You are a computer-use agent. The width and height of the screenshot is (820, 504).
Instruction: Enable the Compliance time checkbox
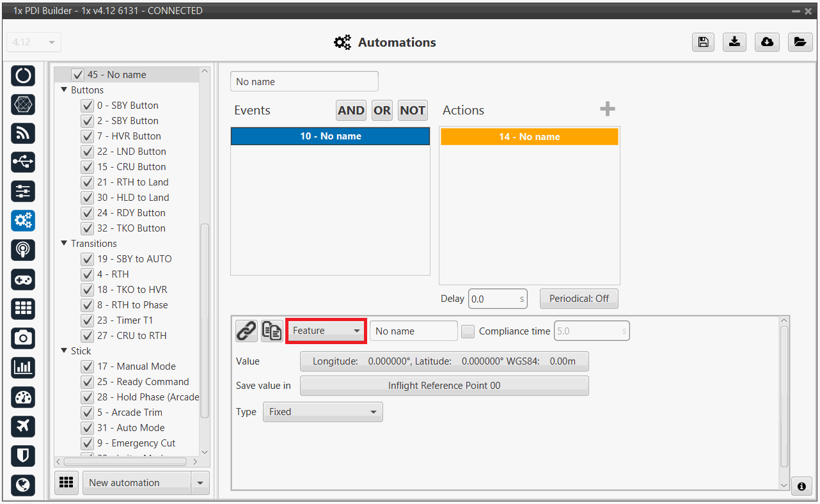point(468,331)
